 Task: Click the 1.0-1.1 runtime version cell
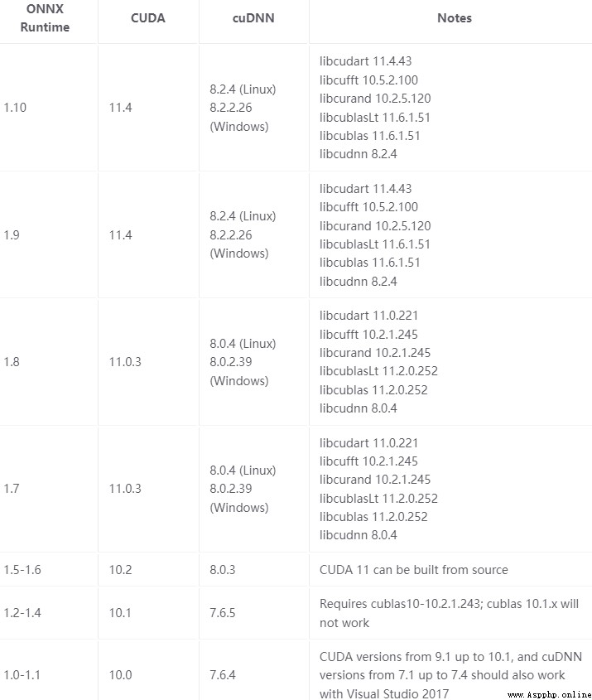tap(22, 674)
